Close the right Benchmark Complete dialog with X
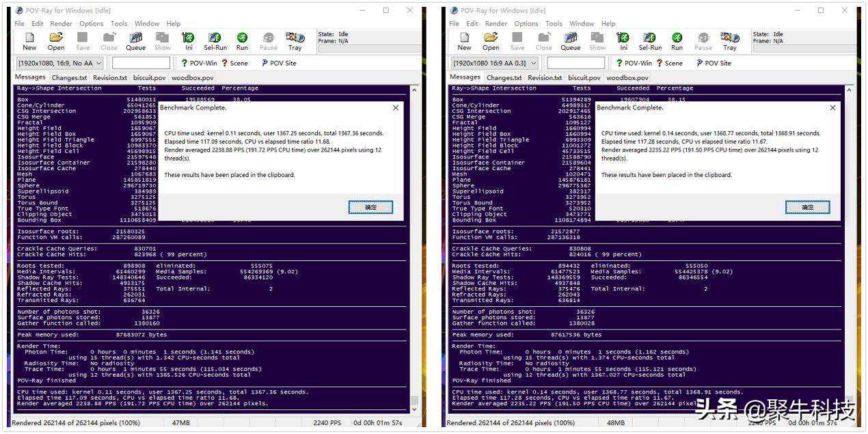 [x=832, y=108]
